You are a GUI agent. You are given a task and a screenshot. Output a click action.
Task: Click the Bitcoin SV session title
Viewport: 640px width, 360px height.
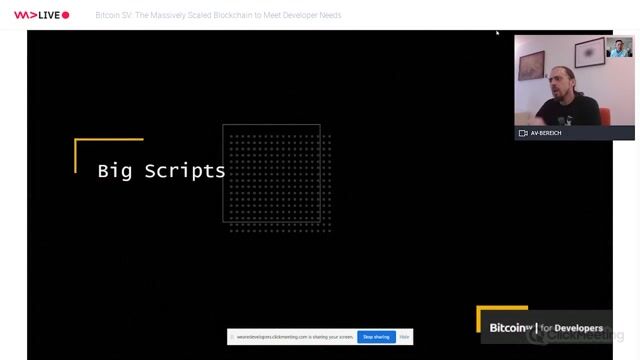click(x=218, y=15)
